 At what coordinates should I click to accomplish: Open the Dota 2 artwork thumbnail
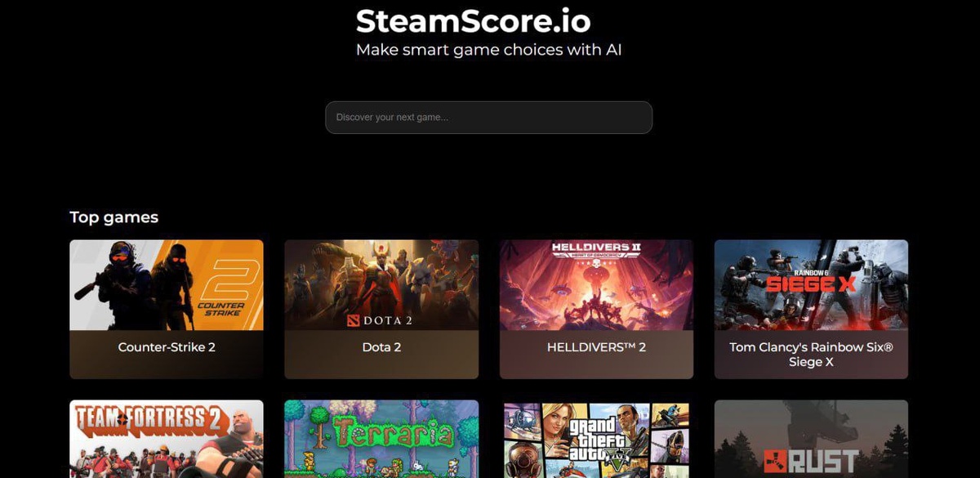381,284
